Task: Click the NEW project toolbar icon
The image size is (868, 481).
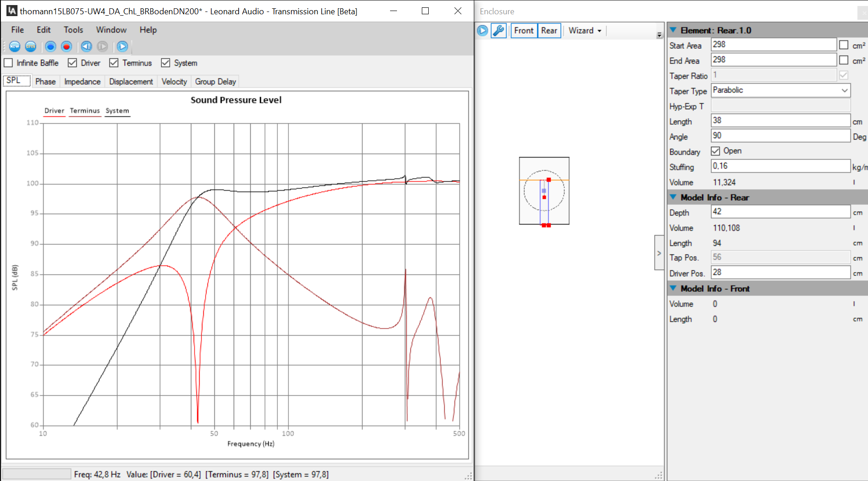Action: point(15,46)
